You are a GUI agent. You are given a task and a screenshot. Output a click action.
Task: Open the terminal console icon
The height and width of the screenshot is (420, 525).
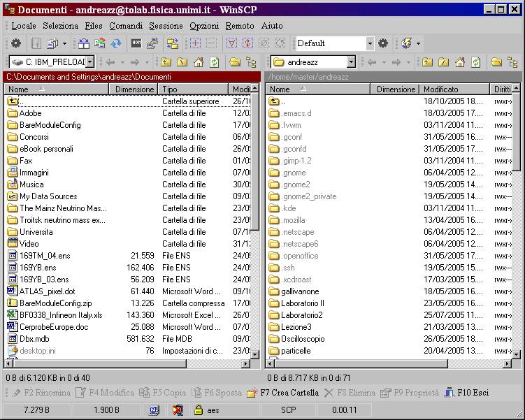(136, 43)
